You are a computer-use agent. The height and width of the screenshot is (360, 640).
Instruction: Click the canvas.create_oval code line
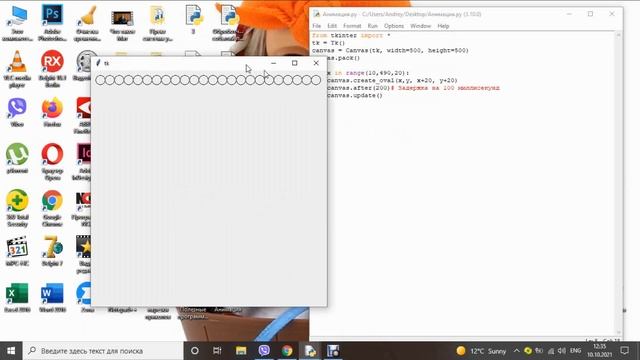click(392, 80)
